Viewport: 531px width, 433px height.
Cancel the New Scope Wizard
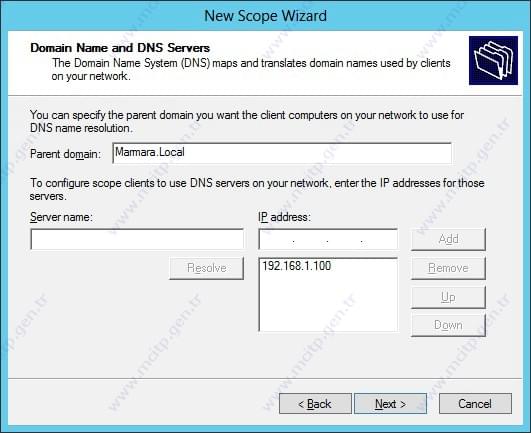click(x=475, y=404)
